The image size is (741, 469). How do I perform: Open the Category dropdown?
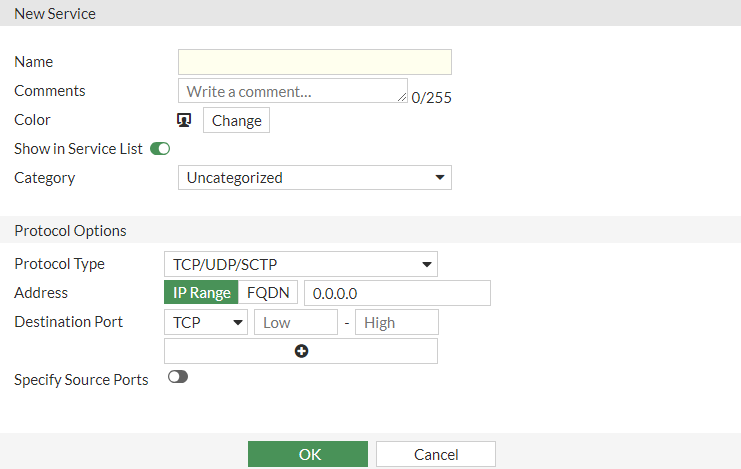[x=314, y=178]
